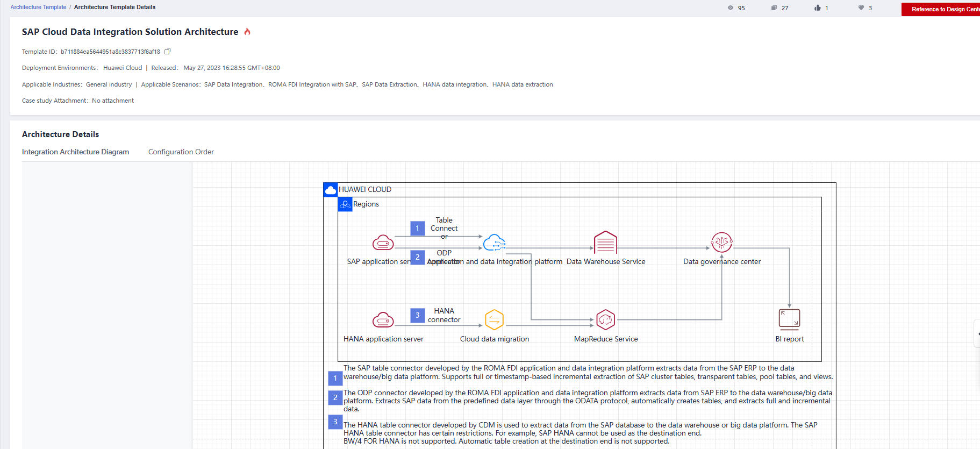The image size is (980, 449).
Task: Click the released date May 27, 2023
Action: point(232,68)
